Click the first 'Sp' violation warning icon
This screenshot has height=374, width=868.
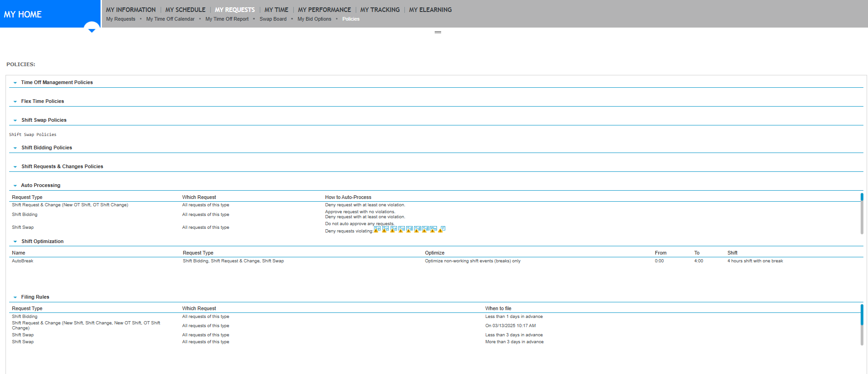coord(377,229)
